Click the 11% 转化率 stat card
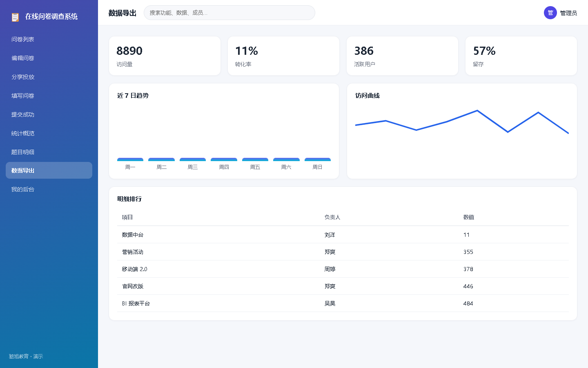 tap(283, 56)
